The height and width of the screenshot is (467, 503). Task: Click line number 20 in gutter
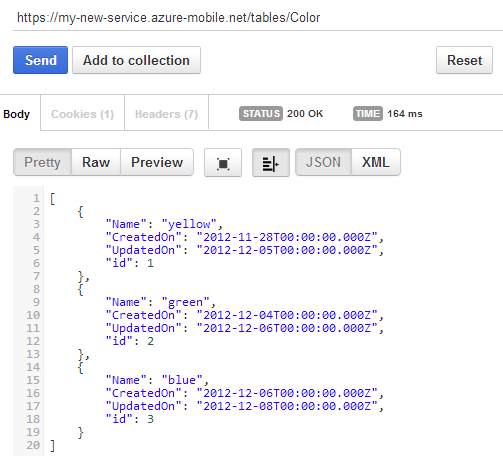[33, 445]
